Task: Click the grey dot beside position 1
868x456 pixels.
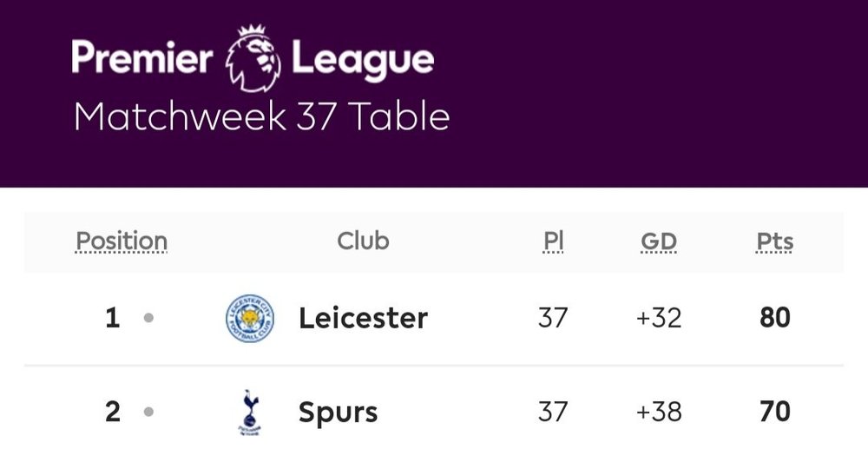Action: (148, 318)
